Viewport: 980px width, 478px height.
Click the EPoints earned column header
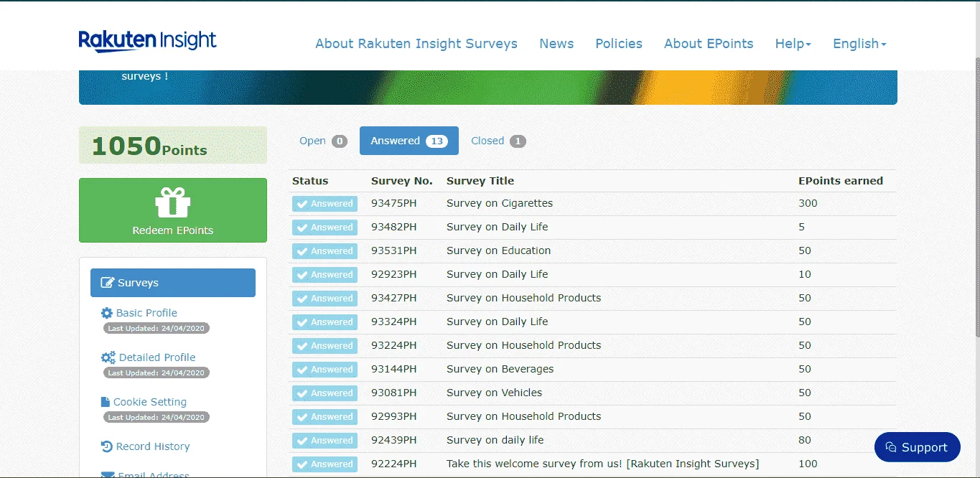pos(841,181)
